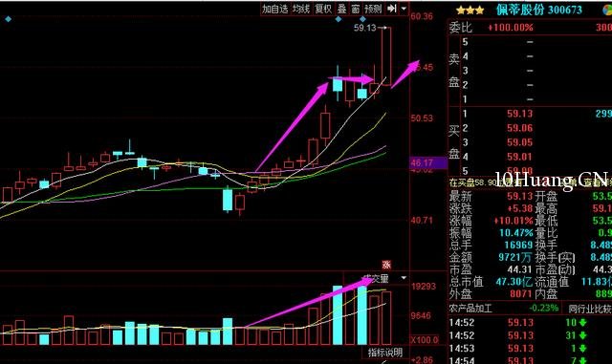Click the blue diamond marker below the 预测 button
This screenshot has height=364, width=612.
pyautogui.click(x=363, y=19)
